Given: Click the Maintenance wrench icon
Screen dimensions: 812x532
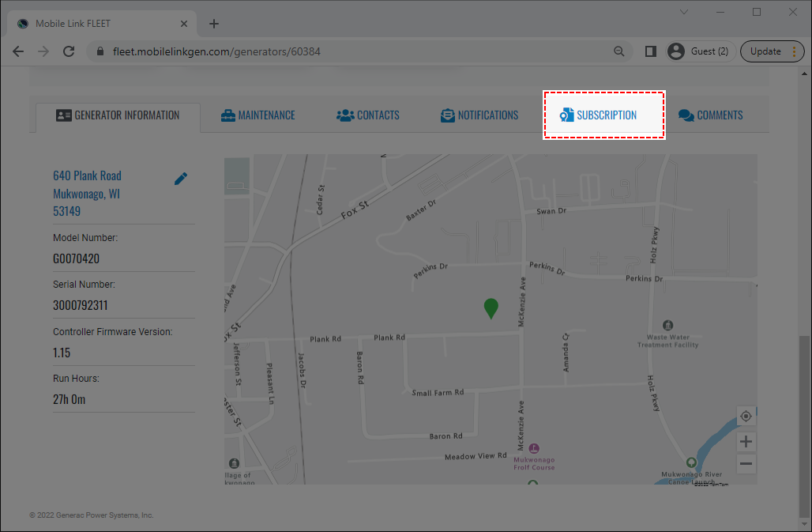Looking at the screenshot, I should [x=227, y=114].
